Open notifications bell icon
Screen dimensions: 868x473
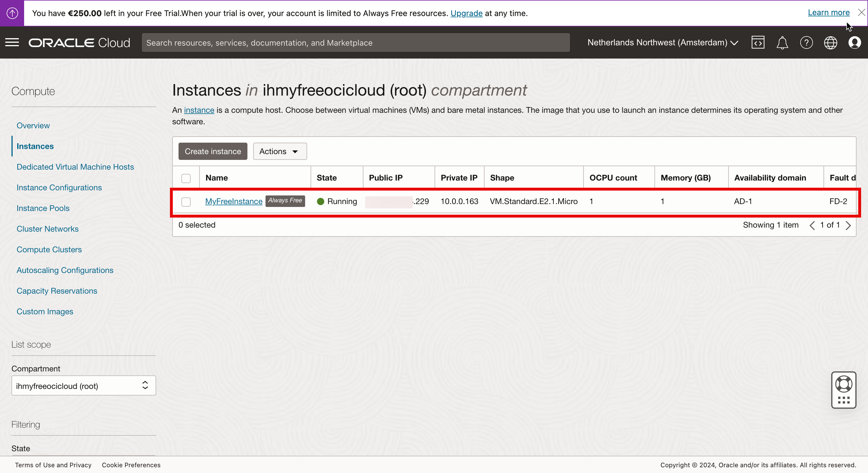click(782, 43)
